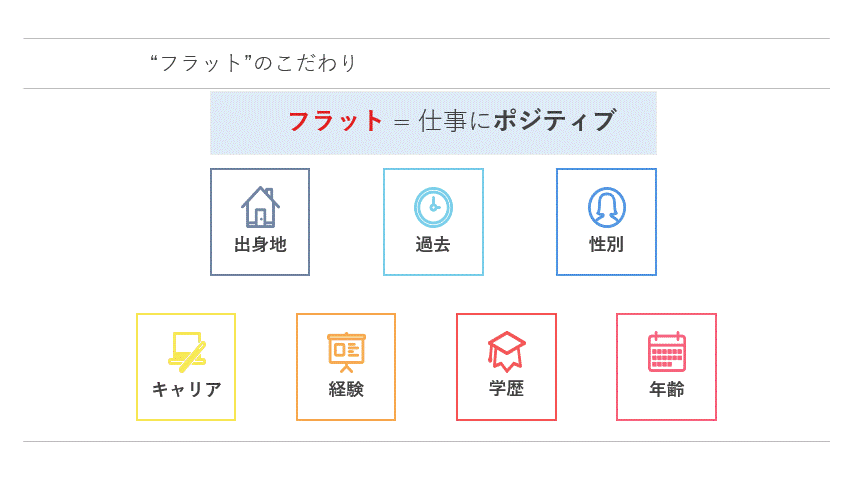The width and height of the screenshot is (853, 480).
Task: Click the yellow laptop and pencil icon
Action: tap(187, 350)
